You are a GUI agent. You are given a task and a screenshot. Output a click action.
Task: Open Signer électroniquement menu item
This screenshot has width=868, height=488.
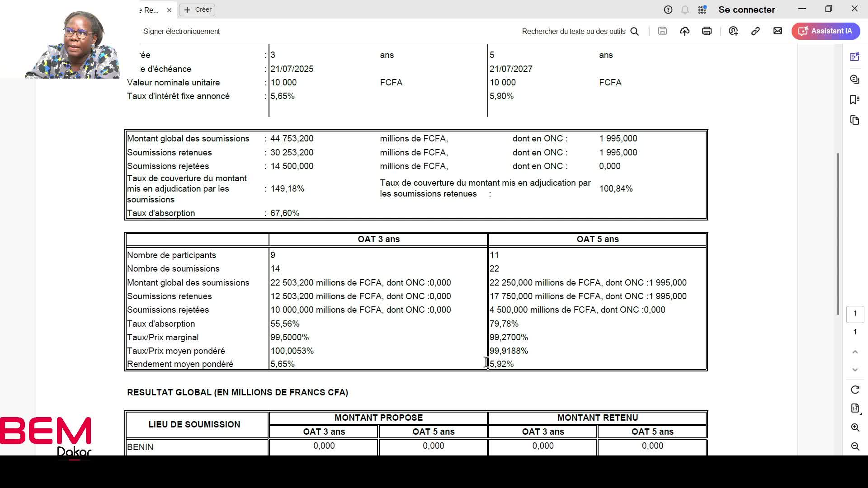(181, 31)
